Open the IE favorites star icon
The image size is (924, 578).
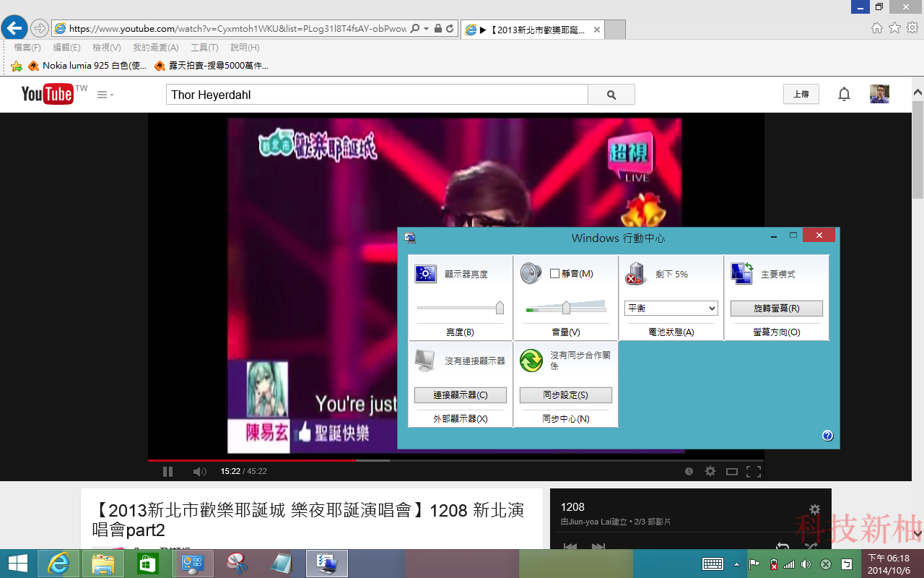click(x=894, y=28)
